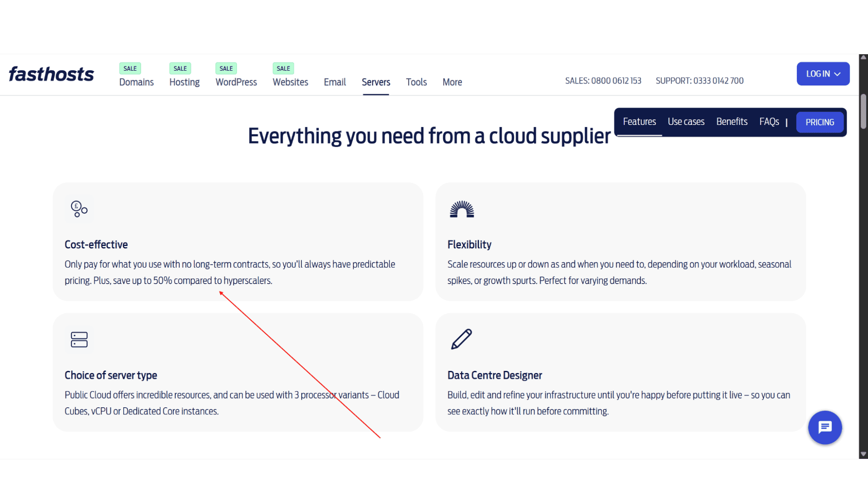The image size is (868, 488).
Task: Click the scrollbar up arrow
Action: point(863,57)
